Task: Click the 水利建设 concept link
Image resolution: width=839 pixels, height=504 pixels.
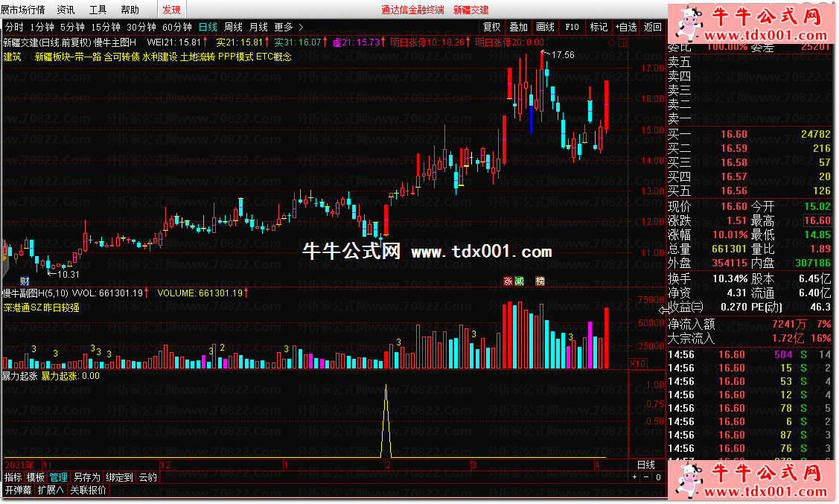Action: coord(159,57)
